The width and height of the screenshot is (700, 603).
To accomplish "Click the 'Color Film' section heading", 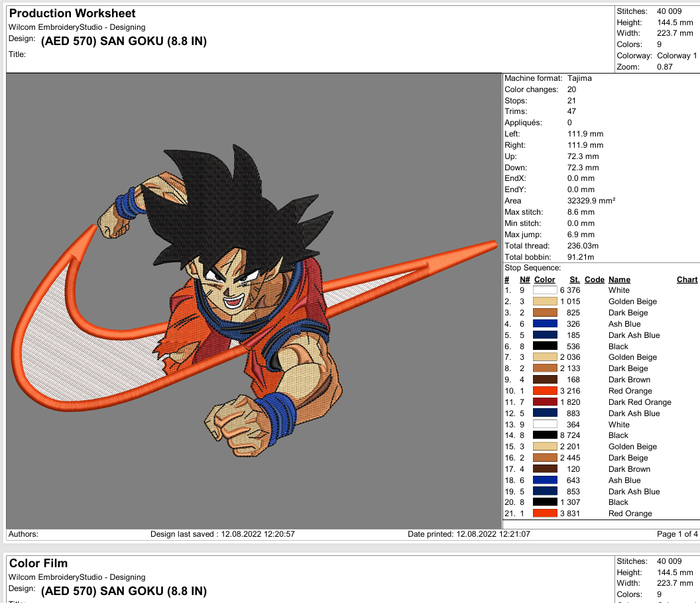I will coord(38,563).
